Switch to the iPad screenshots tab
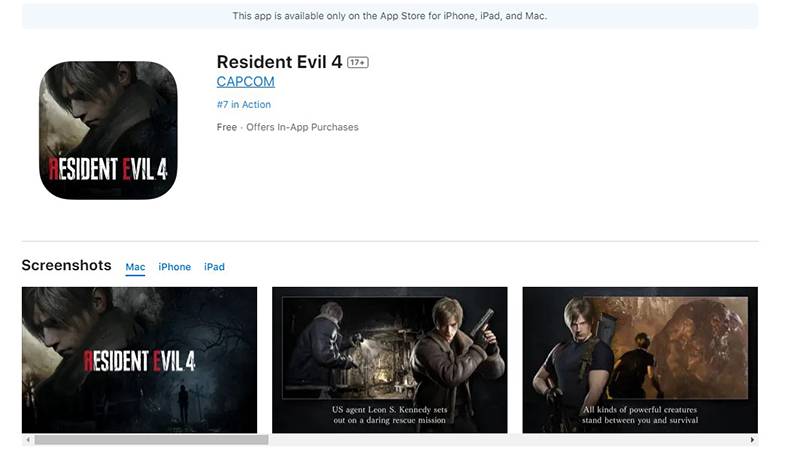 [x=214, y=267]
